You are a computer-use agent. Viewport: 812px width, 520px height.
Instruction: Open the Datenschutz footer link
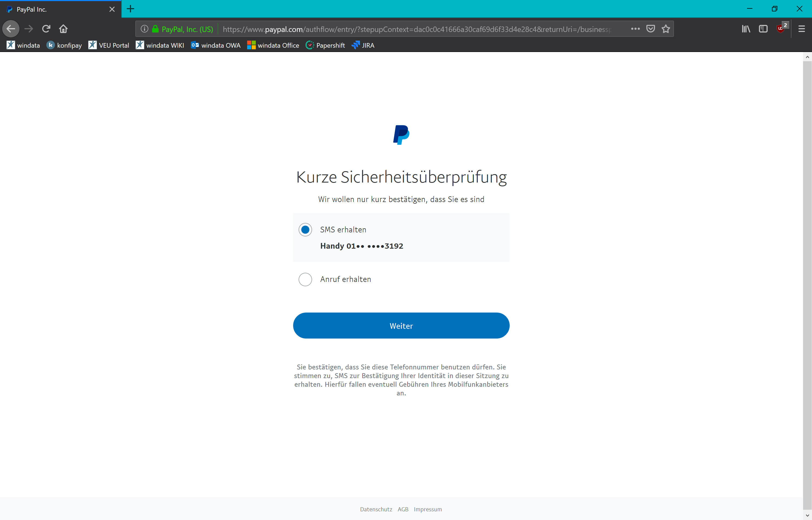click(376, 509)
